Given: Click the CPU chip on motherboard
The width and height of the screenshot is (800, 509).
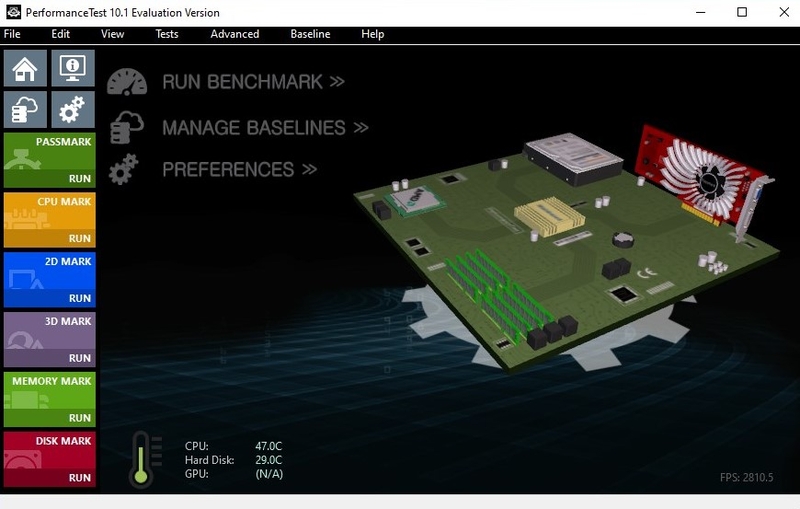Looking at the screenshot, I should point(414,200).
